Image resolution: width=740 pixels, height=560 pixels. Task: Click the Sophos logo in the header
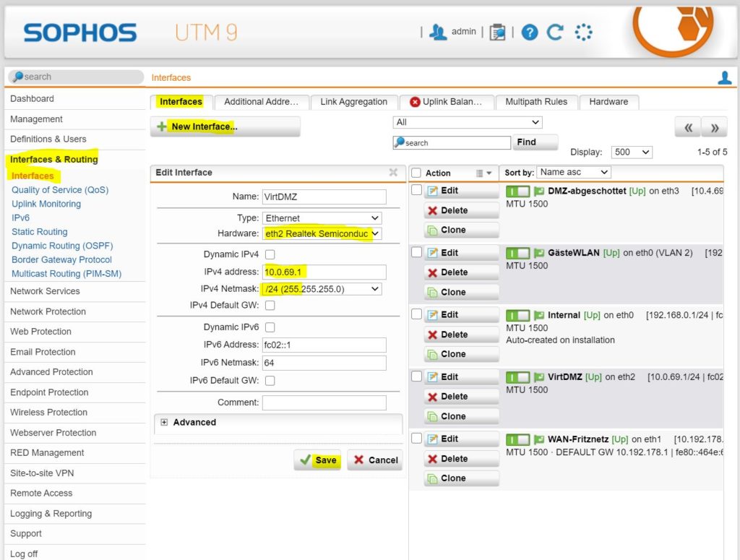click(82, 31)
